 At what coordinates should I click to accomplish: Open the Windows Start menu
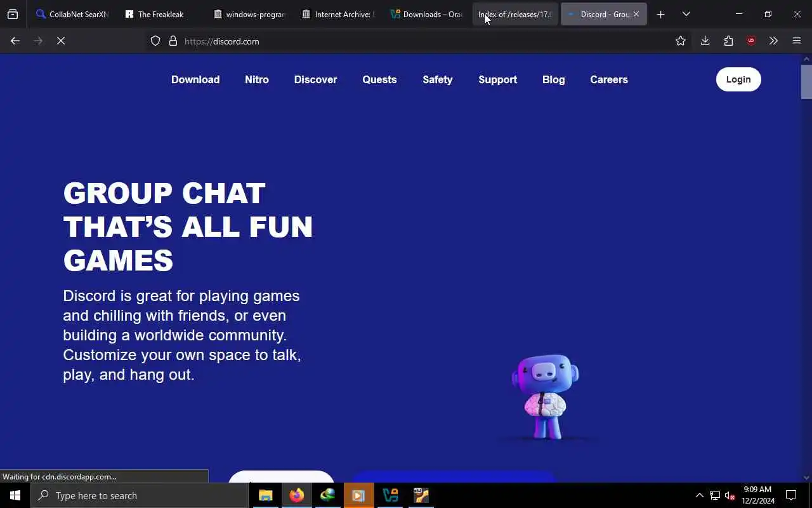[x=15, y=495]
